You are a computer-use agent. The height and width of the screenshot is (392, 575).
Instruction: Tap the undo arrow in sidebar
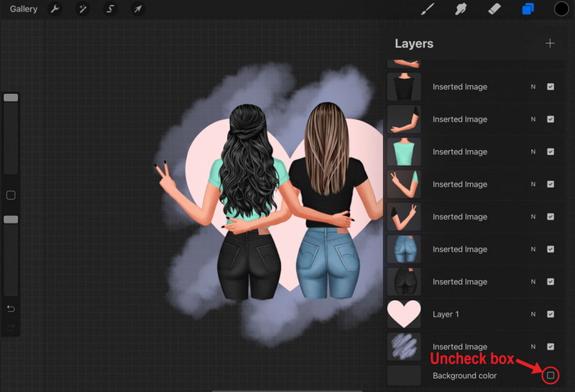coord(11,309)
